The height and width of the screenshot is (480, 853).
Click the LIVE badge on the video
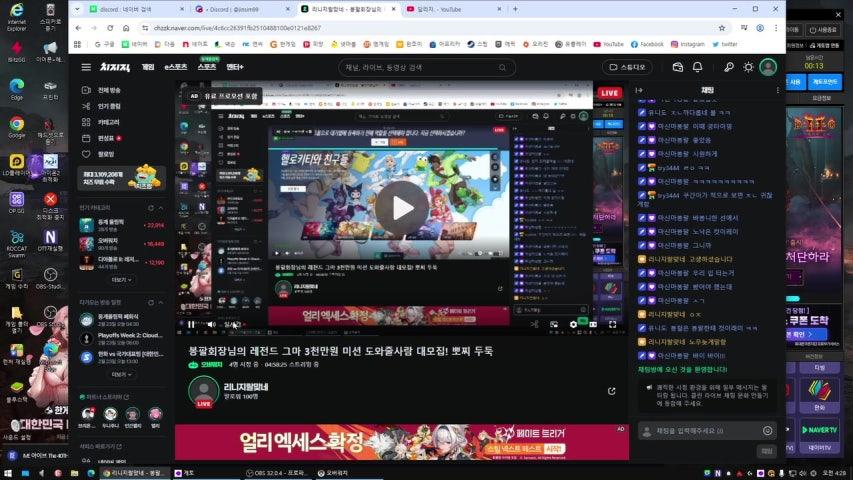pyautogui.click(x=609, y=93)
